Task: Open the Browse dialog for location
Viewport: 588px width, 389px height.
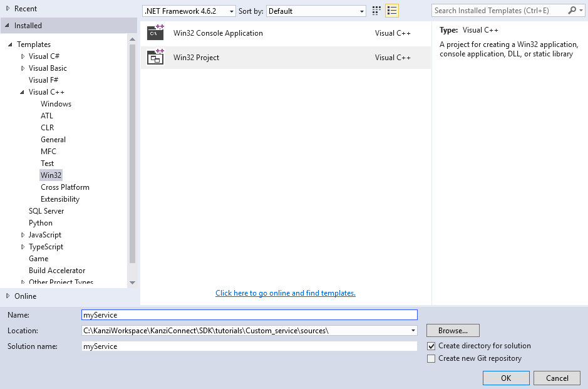Action: coord(452,330)
